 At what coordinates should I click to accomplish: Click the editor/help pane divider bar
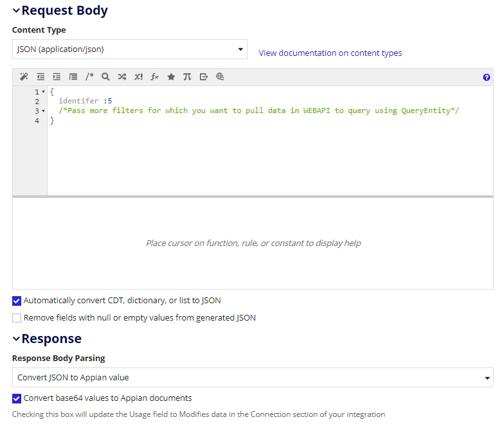point(253,197)
